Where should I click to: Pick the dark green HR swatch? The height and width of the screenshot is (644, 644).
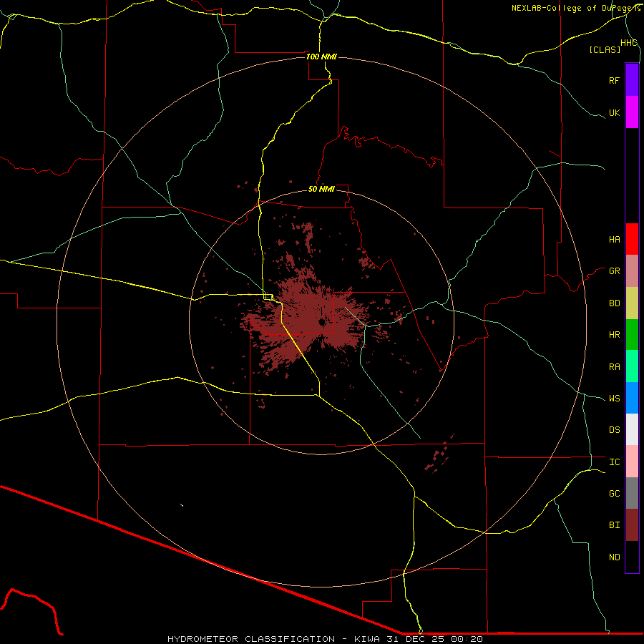point(632,335)
